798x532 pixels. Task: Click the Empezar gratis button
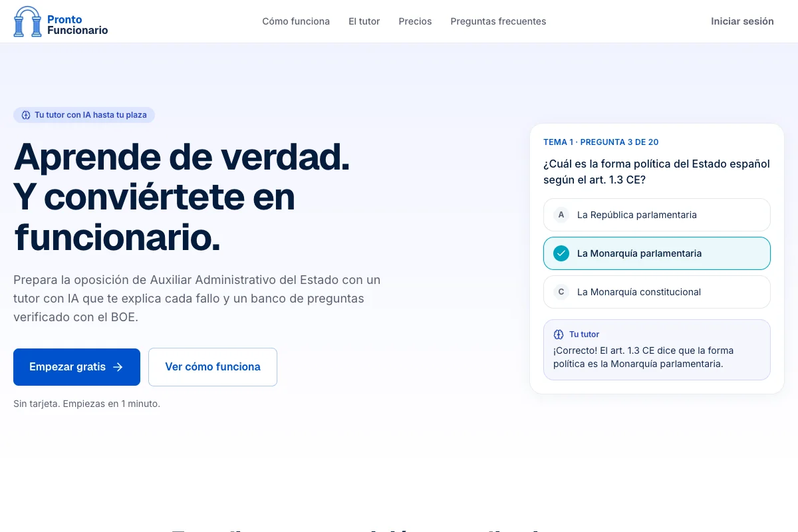point(76,367)
